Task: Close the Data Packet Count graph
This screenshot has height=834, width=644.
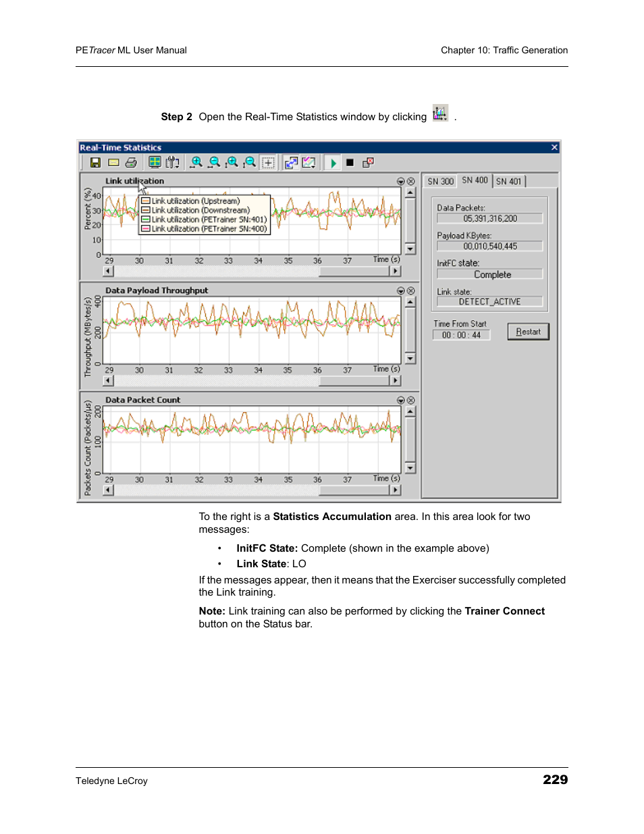Action: coord(411,400)
